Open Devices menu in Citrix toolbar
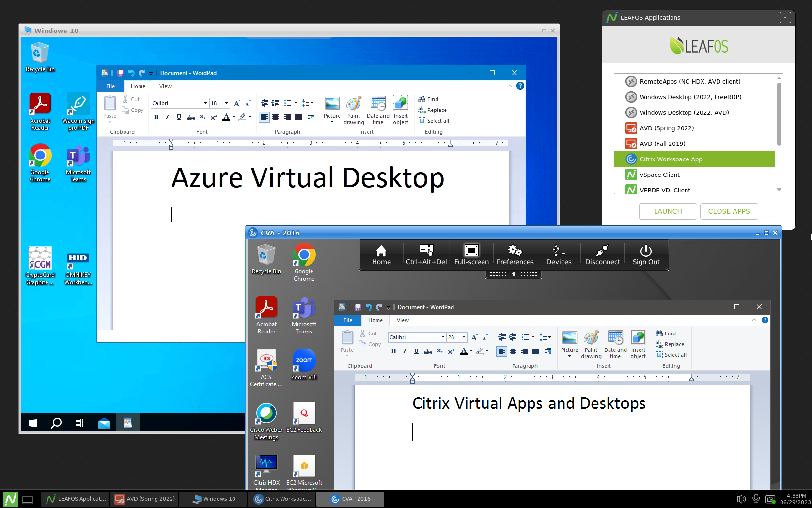Image resolution: width=812 pixels, height=508 pixels. click(559, 255)
